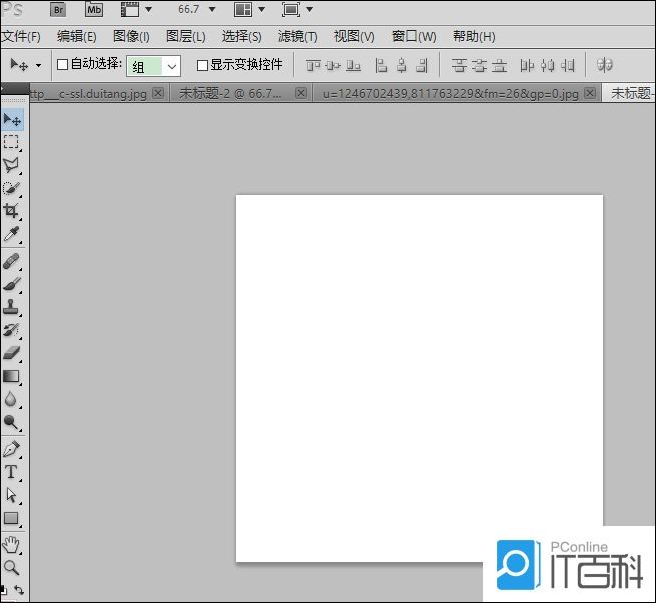Select the Clone Stamp tool
The image size is (656, 603).
pos(12,306)
